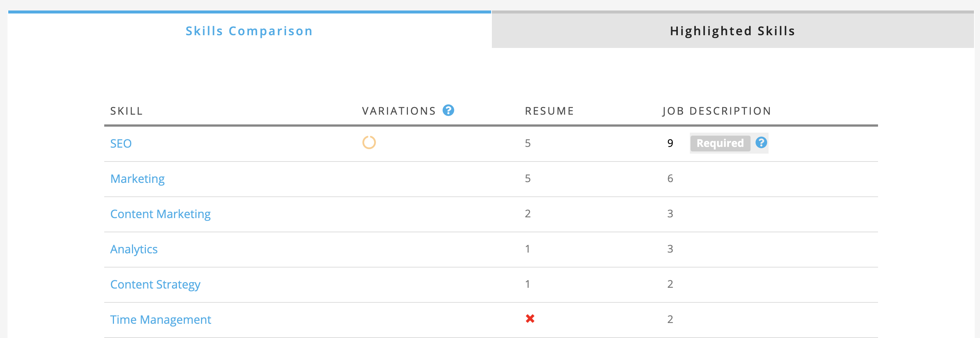
Task: Click the JOB DESCRIPTION column header
Action: [x=717, y=111]
